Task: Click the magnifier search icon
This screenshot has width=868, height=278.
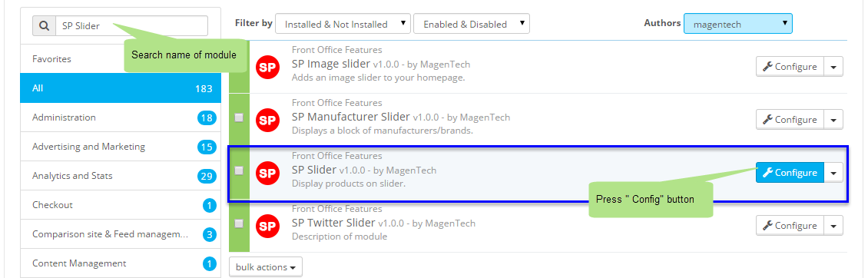Action: coord(45,25)
